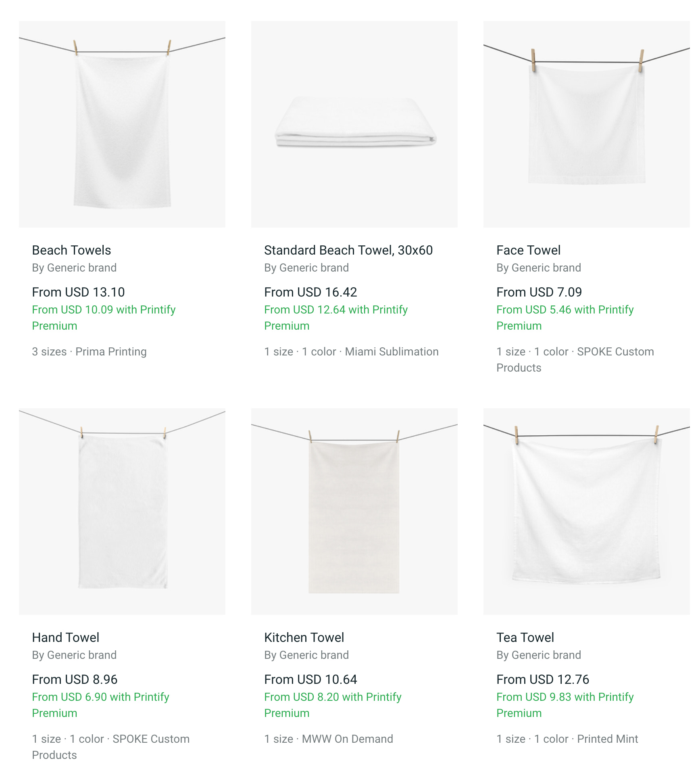The width and height of the screenshot is (700, 773).
Task: Select the USD 12.64 Printify Premium price
Action: pos(336,310)
